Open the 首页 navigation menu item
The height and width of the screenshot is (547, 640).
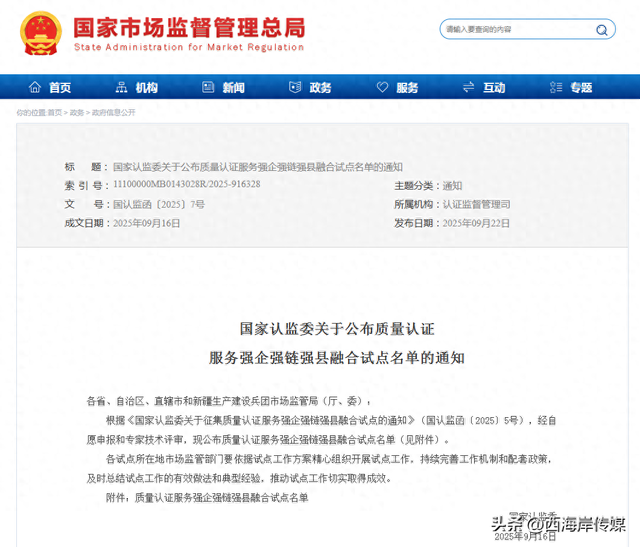[60, 87]
